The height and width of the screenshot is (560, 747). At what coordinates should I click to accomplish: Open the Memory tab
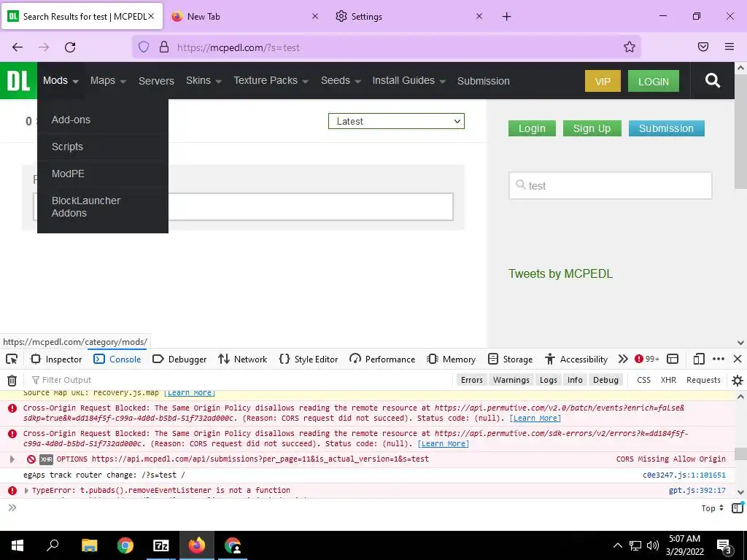(451, 359)
